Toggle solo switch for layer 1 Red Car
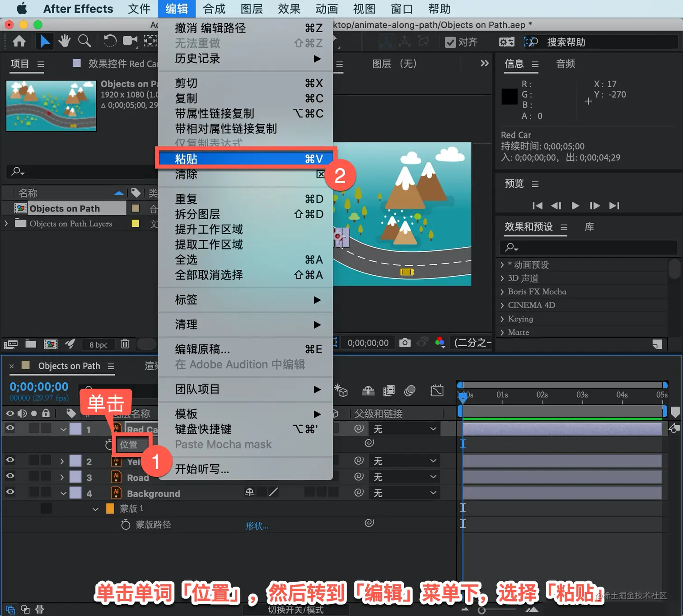 34,428
